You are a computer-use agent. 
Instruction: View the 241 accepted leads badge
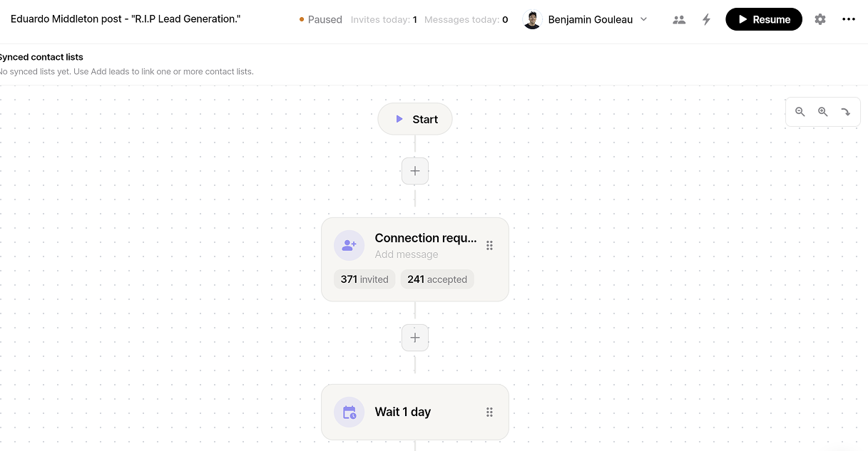coord(437,279)
